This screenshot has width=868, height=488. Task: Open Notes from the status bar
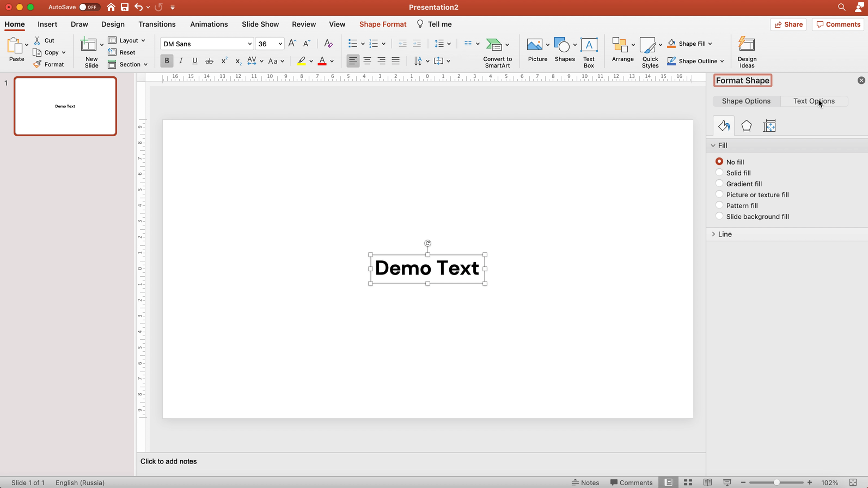click(585, 483)
